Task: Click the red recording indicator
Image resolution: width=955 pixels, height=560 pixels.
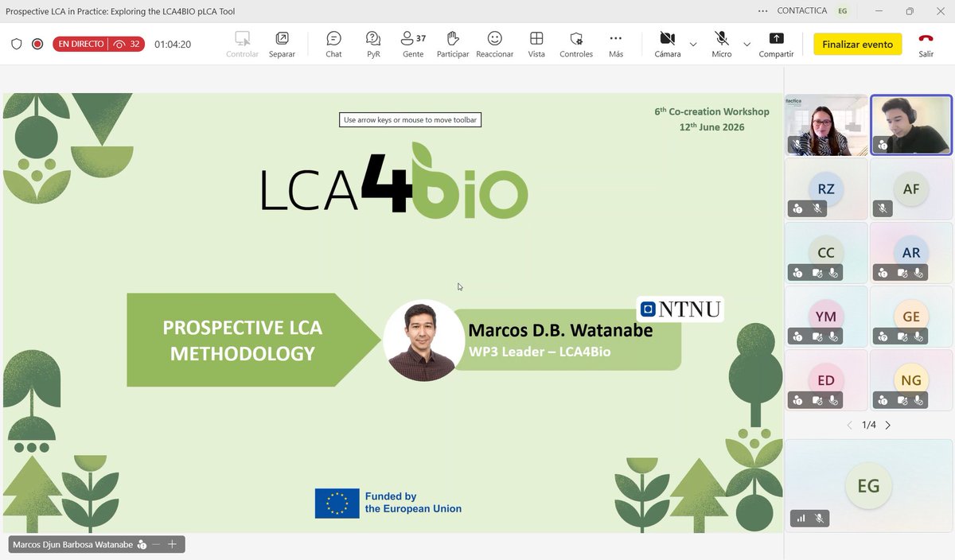Action: click(x=37, y=45)
